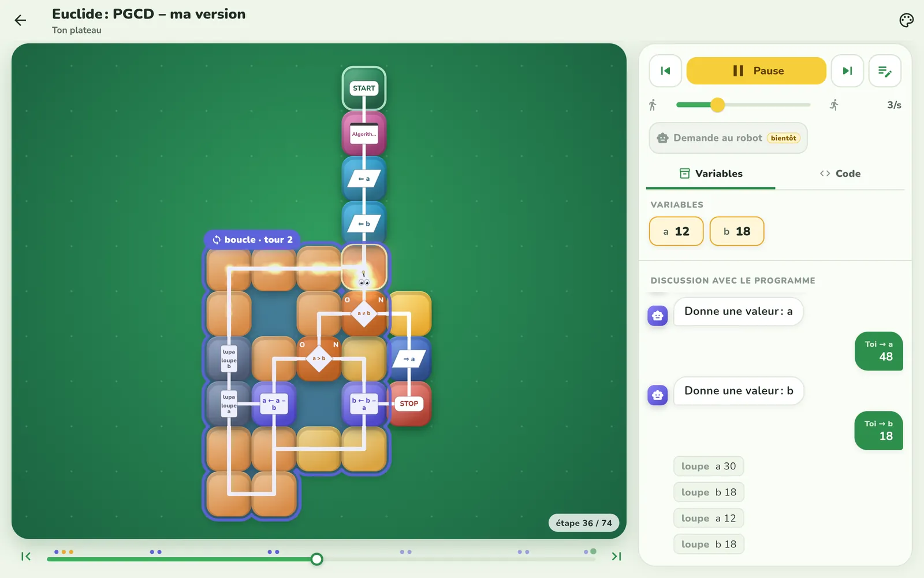Click the Toi → b 18 reply
This screenshot has height=578, width=924.
[879, 431]
